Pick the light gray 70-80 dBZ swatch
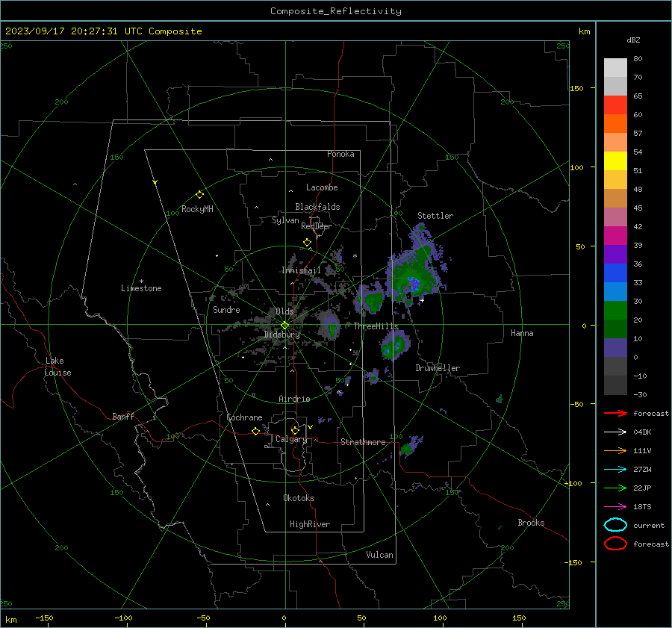672x628 pixels. [615, 68]
